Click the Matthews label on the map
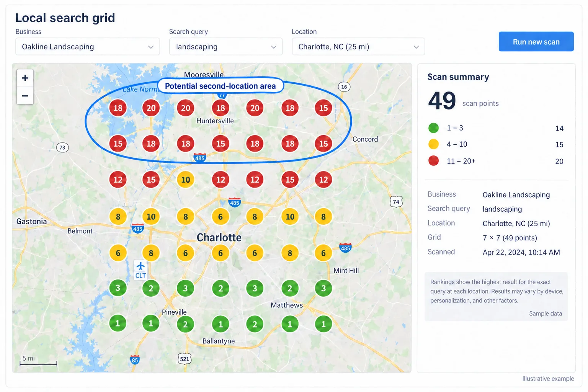 287,305
